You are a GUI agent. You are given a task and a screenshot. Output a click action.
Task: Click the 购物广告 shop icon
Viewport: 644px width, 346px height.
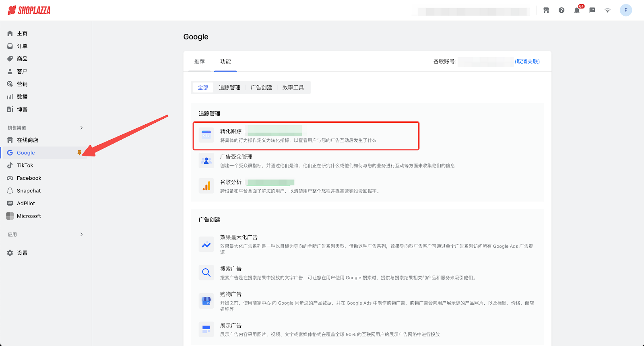click(206, 301)
